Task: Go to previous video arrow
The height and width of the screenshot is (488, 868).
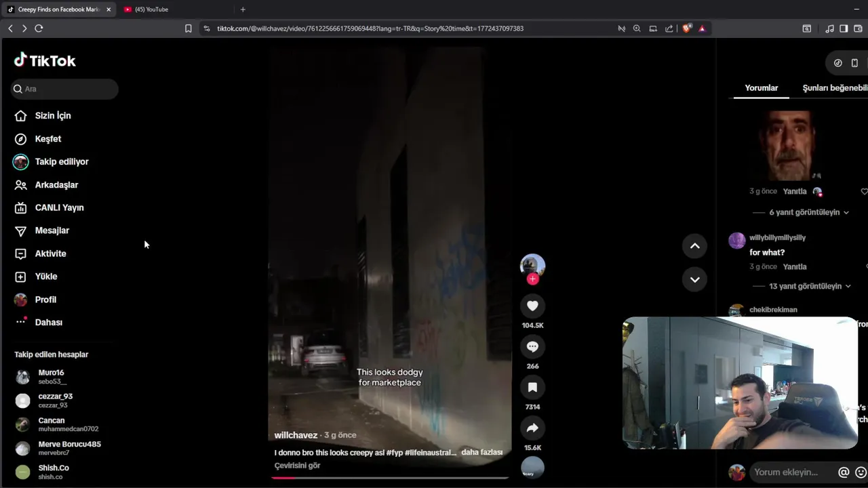Action: (x=694, y=246)
